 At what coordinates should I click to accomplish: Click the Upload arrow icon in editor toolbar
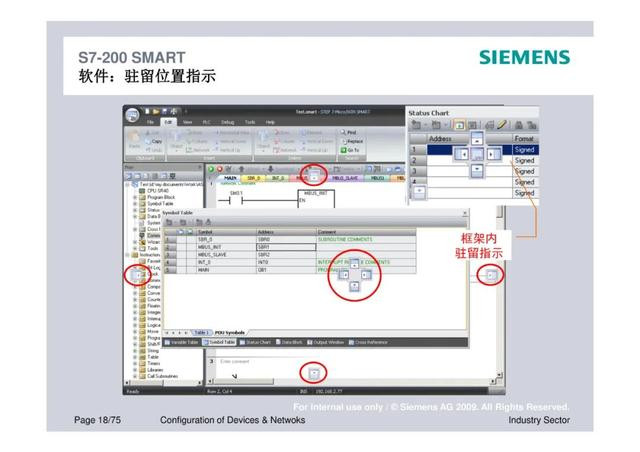point(241,169)
